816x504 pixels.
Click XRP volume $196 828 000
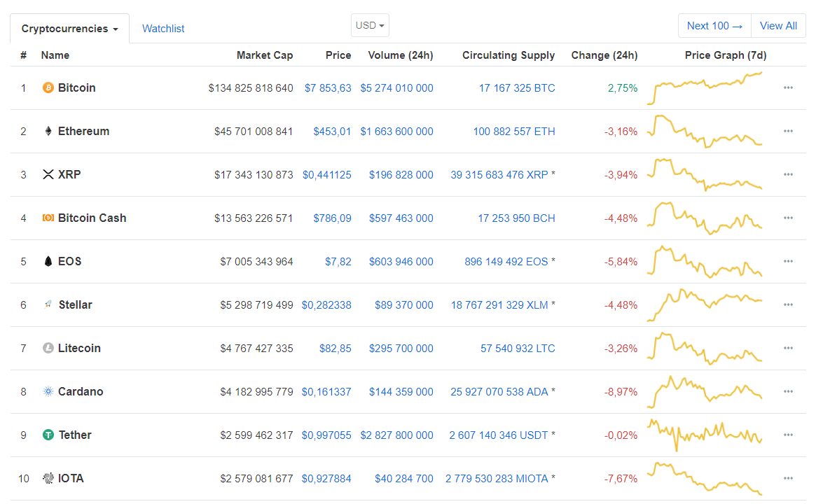[x=401, y=175]
